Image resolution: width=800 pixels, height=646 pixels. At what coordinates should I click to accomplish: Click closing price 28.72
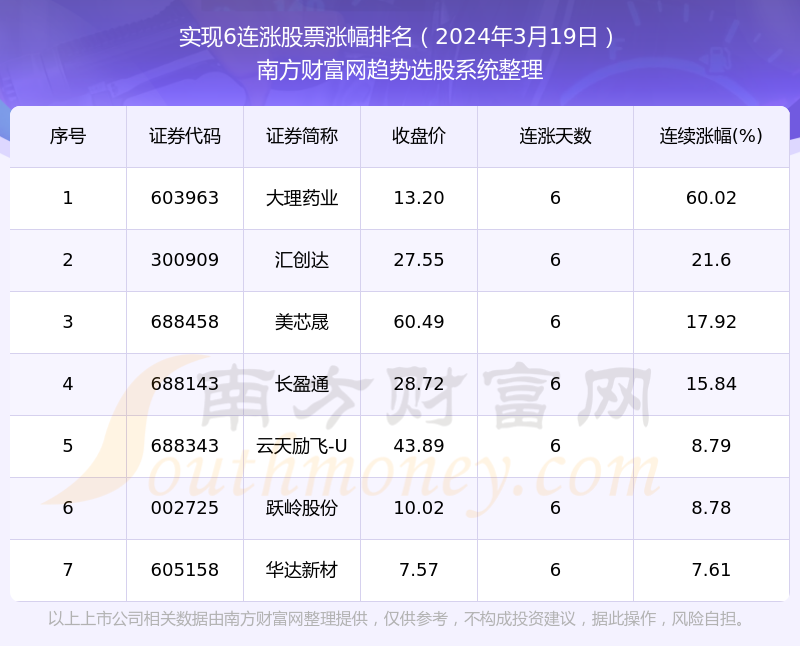click(x=419, y=384)
